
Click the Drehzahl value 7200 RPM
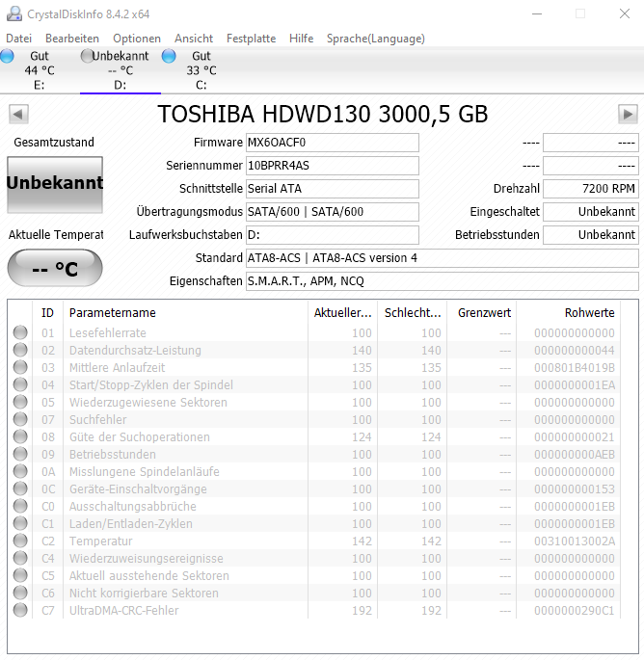click(x=591, y=189)
